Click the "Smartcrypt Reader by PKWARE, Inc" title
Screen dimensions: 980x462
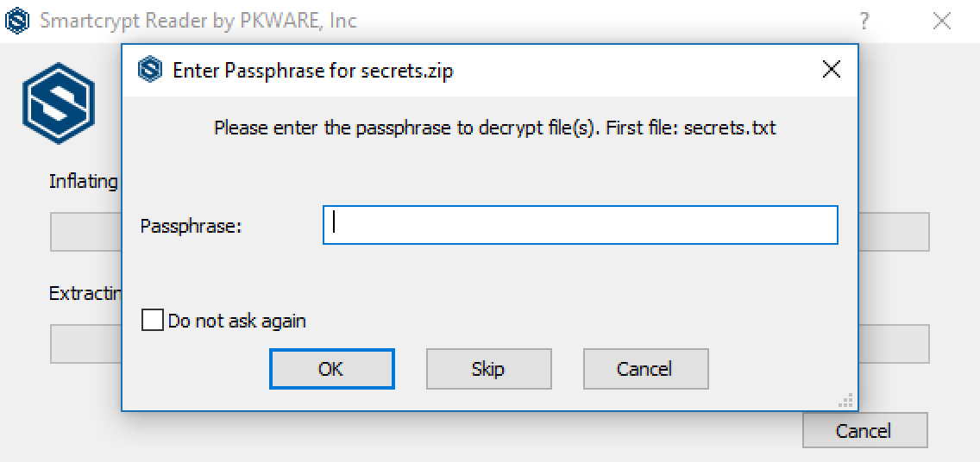(198, 21)
